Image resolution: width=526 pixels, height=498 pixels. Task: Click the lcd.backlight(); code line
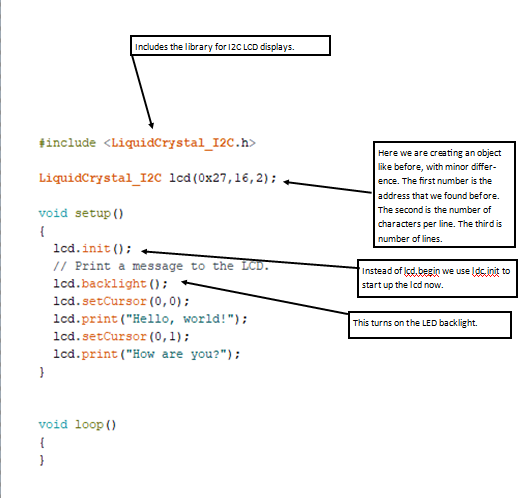click(110, 284)
